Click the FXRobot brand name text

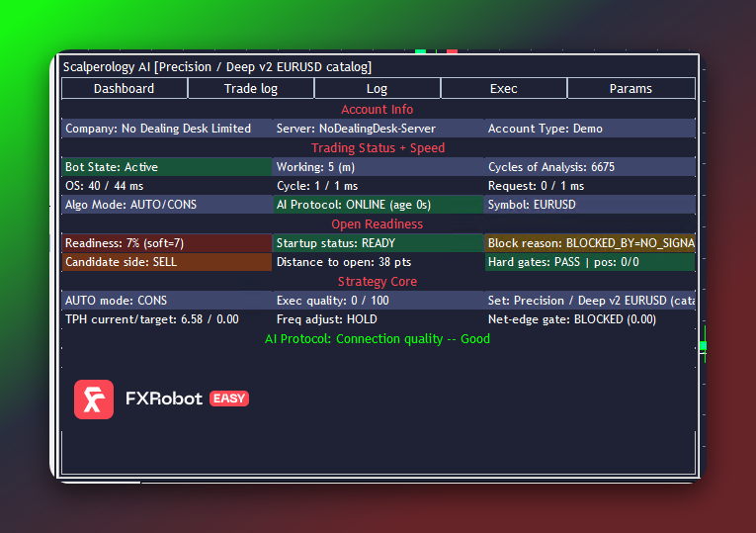164,399
